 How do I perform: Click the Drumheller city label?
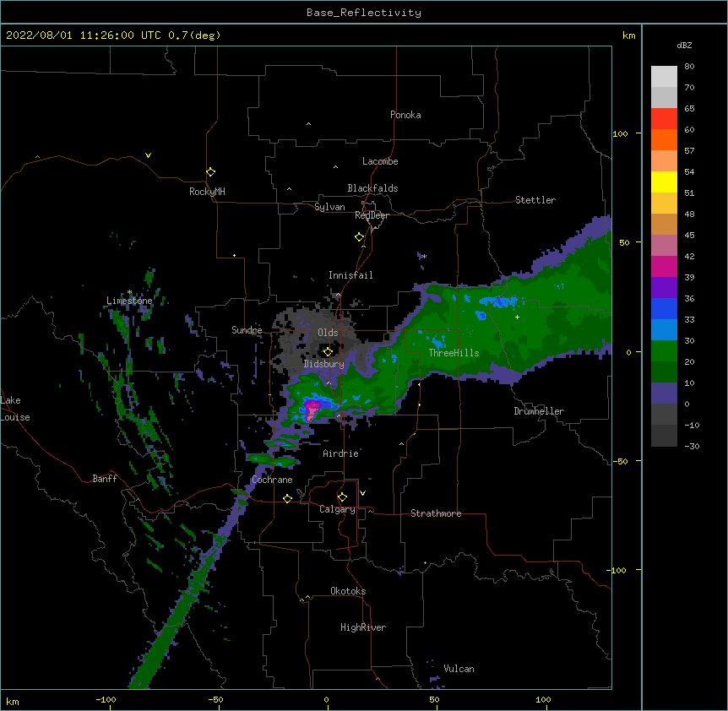[x=539, y=411]
